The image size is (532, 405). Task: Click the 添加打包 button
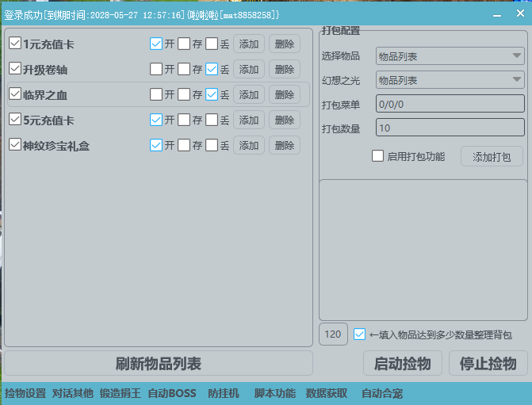pyautogui.click(x=492, y=156)
